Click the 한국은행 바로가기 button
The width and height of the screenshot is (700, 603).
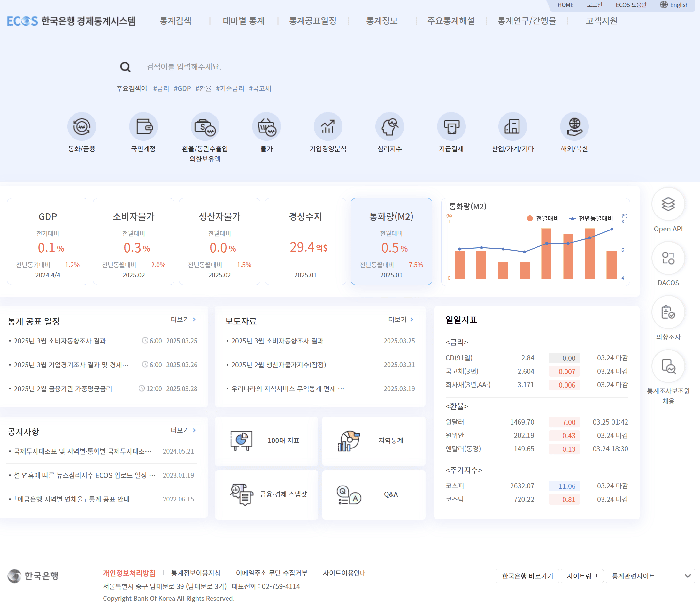click(527, 576)
